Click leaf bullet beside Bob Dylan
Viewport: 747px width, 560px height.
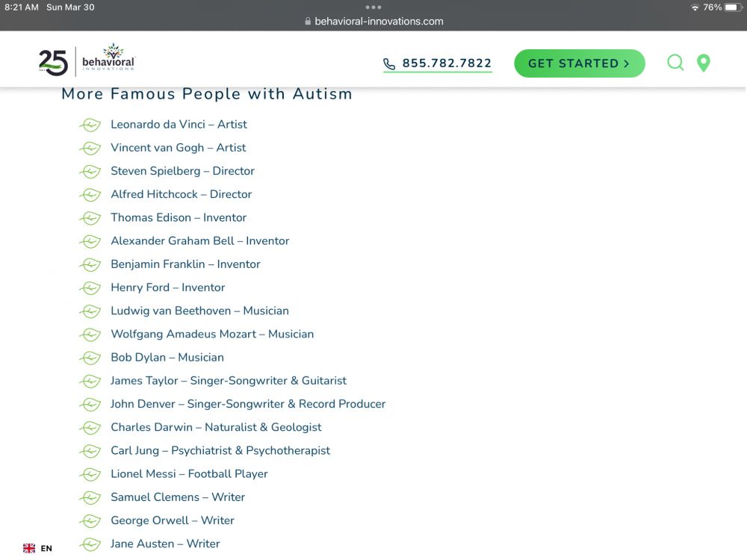tap(90, 358)
